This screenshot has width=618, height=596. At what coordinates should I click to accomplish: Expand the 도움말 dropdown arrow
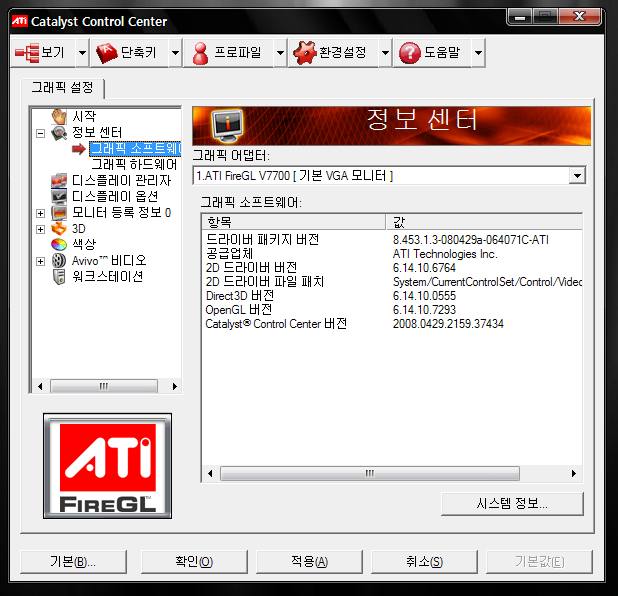pos(478,52)
